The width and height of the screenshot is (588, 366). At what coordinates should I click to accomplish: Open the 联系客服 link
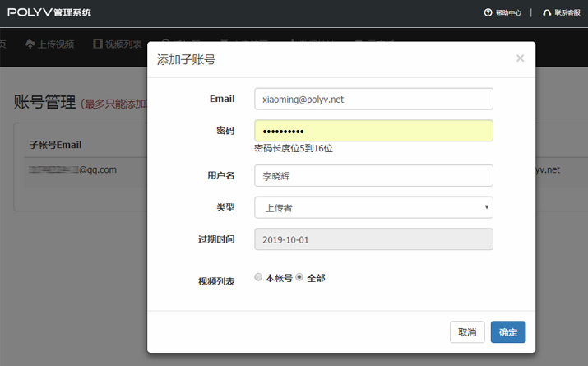coord(567,12)
